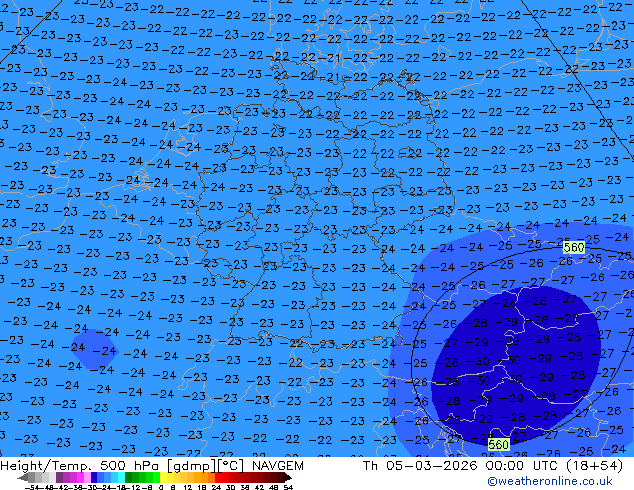
Task: Click the legend scale number -54
Action: (x=32, y=487)
